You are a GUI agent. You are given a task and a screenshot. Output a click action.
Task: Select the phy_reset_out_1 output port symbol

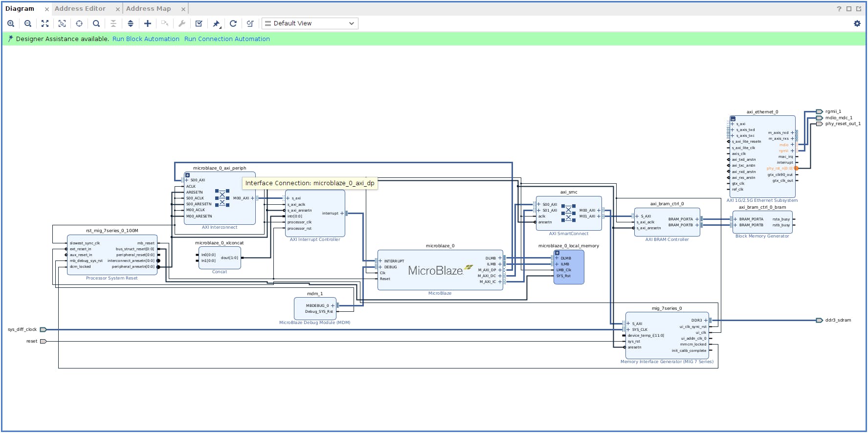tap(820, 124)
